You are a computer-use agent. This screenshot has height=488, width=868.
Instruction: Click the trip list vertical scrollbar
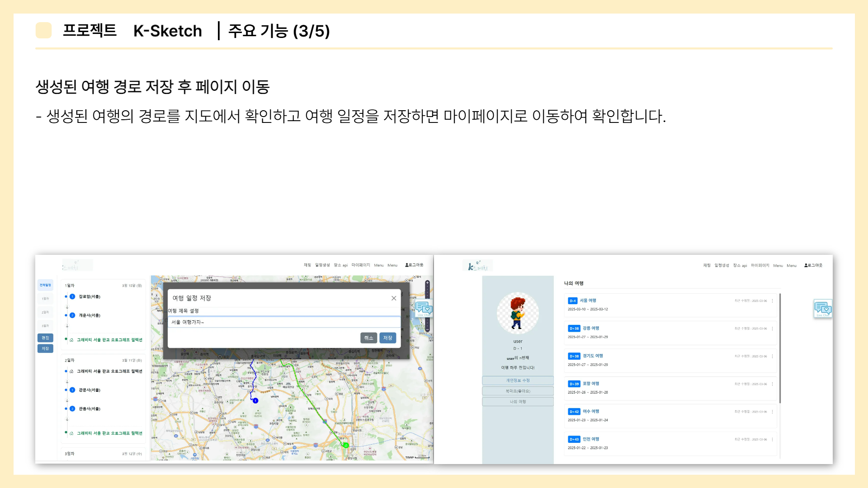click(x=780, y=348)
